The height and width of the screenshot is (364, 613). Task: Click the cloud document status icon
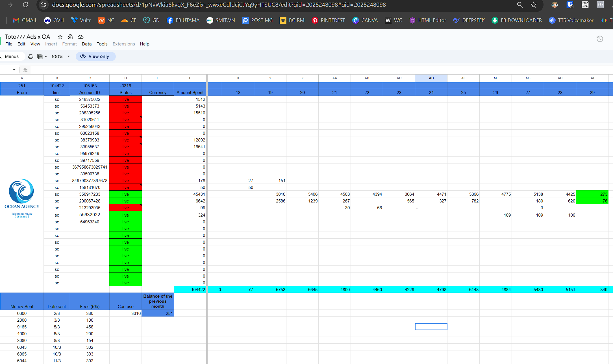81,37
